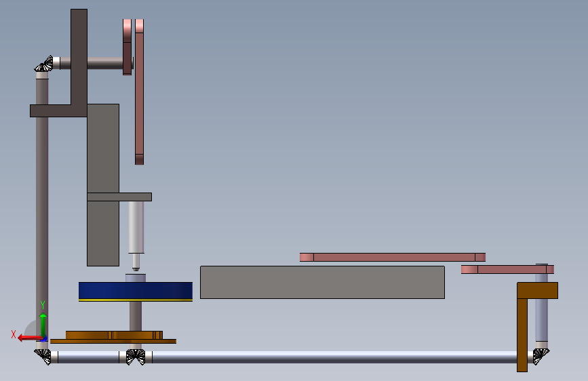Select the thin orange base plate

pos(113,341)
